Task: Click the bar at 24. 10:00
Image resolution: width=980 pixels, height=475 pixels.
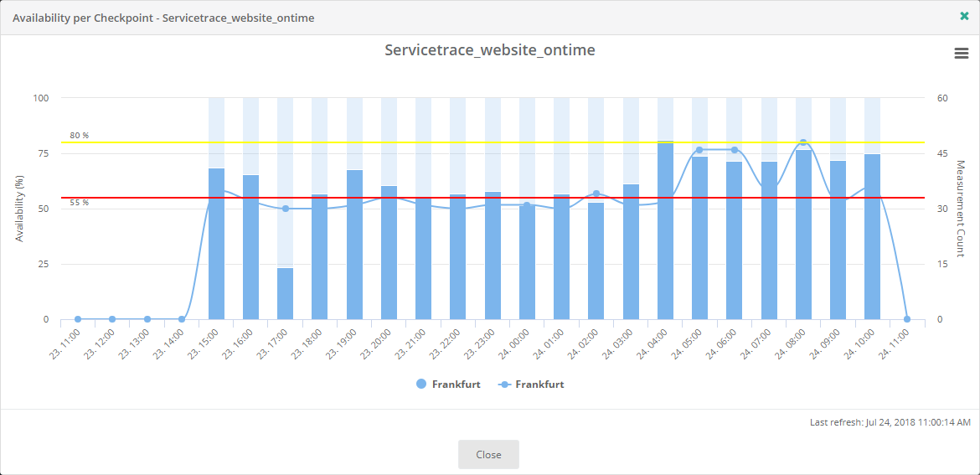Action: click(873, 237)
